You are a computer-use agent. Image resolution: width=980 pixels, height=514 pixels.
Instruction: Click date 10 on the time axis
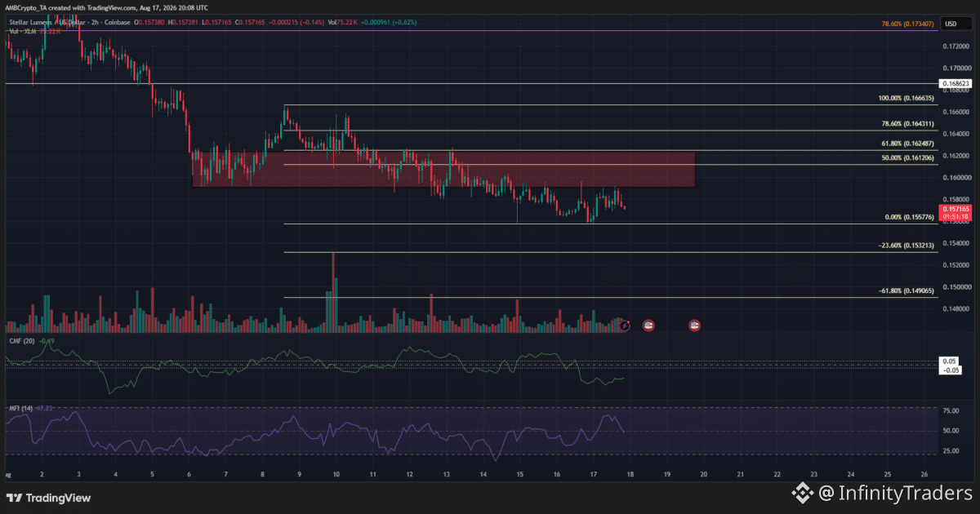(336, 474)
